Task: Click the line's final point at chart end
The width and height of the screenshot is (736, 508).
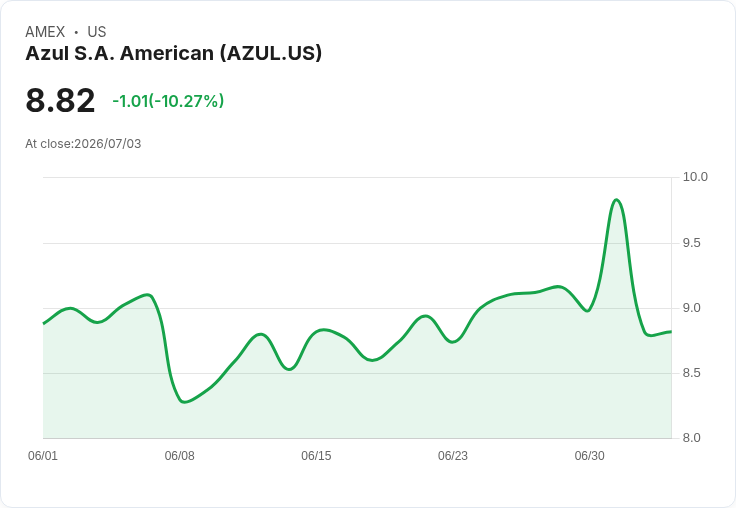Action: click(x=671, y=331)
